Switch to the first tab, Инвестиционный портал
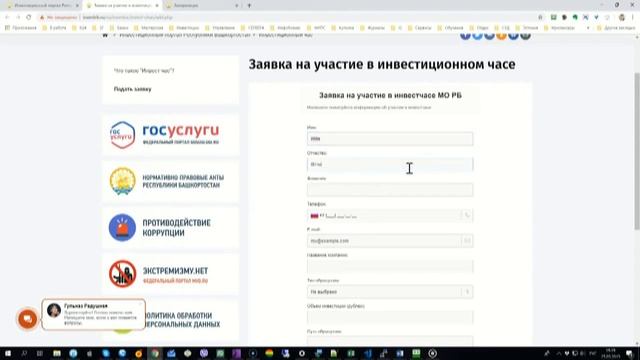 point(41,5)
